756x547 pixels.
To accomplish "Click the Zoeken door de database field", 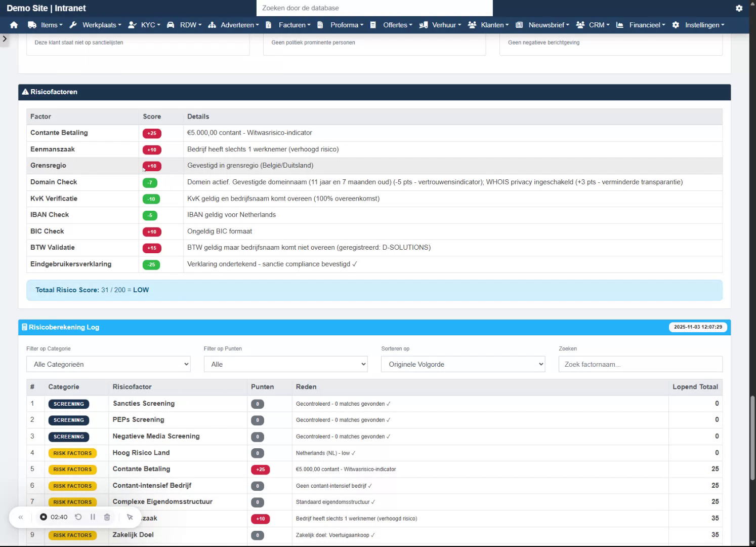I will 374,8.
